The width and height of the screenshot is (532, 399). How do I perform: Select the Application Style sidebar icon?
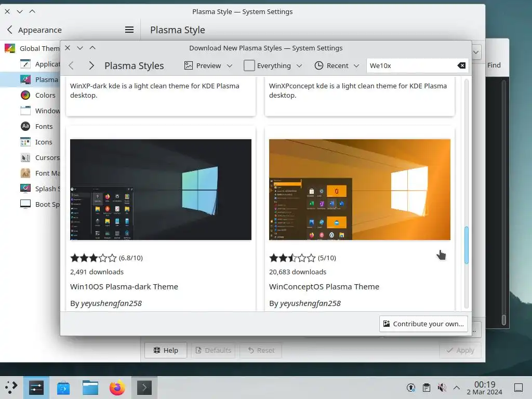[x=25, y=64]
